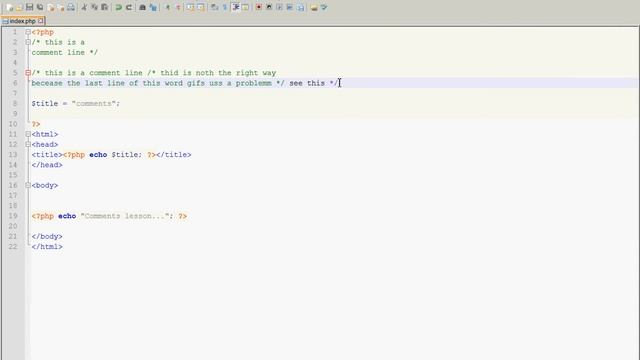This screenshot has height=360, width=640.
Task: Click the line number 8 in the margin
Action: click(15, 103)
